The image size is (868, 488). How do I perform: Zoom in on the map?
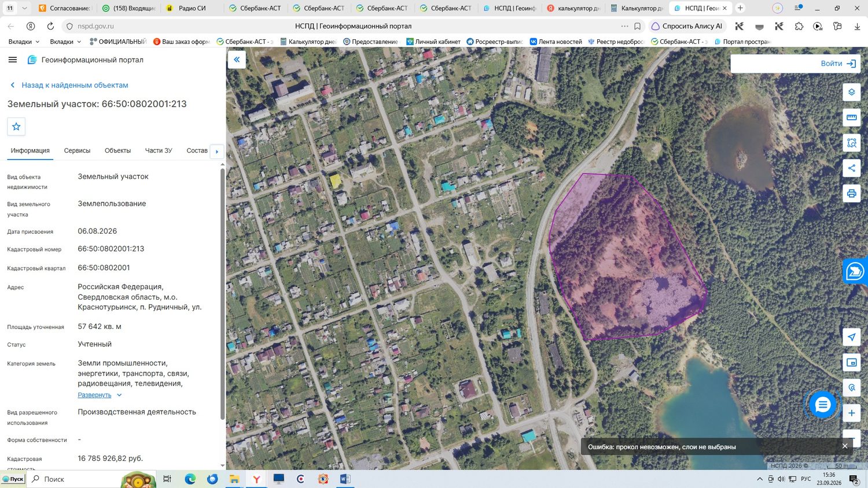pyautogui.click(x=851, y=413)
